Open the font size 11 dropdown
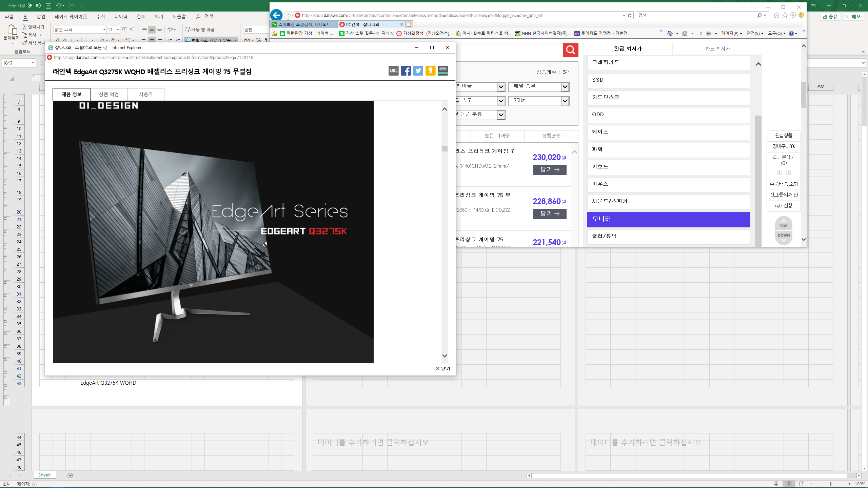The height and width of the screenshot is (488, 868). coord(118,30)
